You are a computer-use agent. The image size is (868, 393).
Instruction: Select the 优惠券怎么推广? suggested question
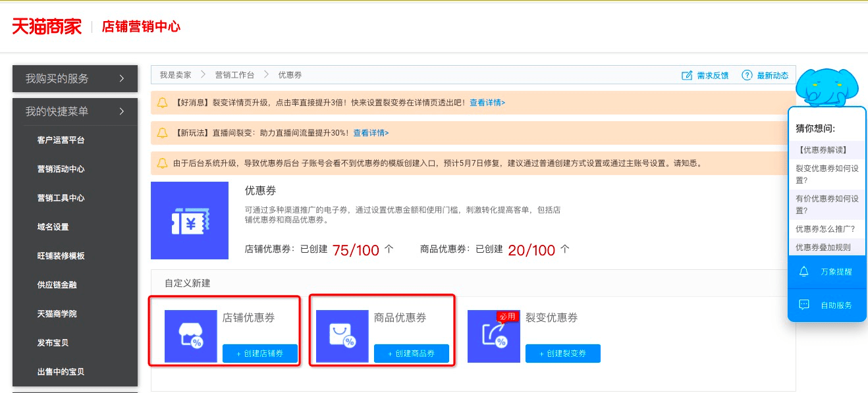tap(825, 229)
